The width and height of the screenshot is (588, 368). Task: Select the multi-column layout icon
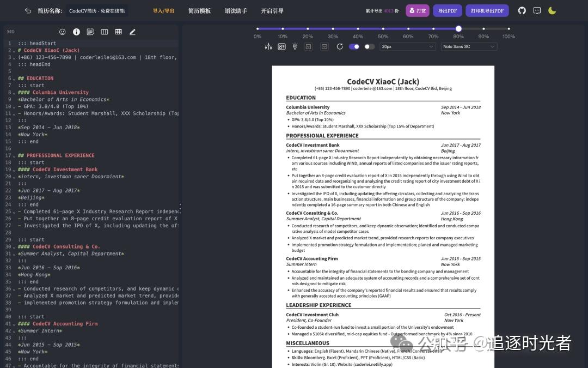(x=104, y=32)
